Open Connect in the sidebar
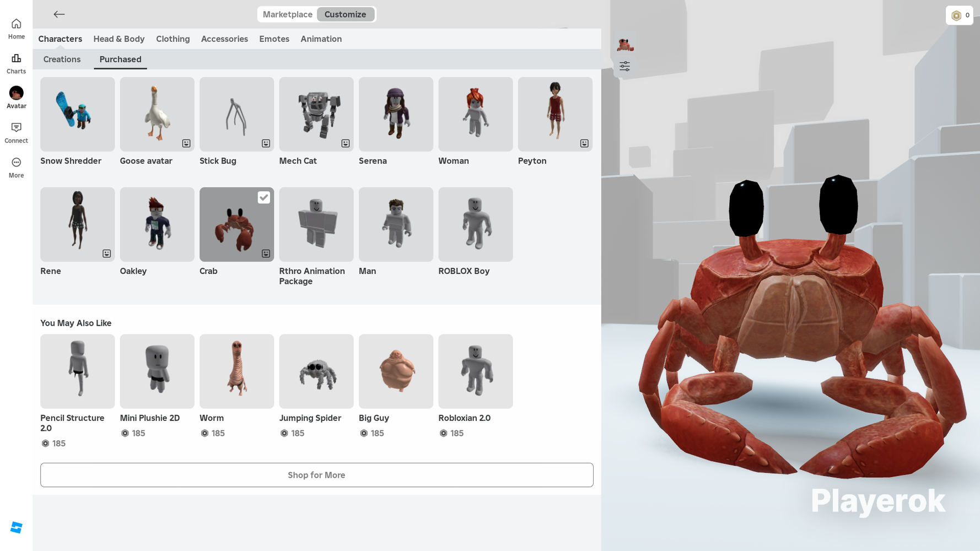 (x=16, y=133)
